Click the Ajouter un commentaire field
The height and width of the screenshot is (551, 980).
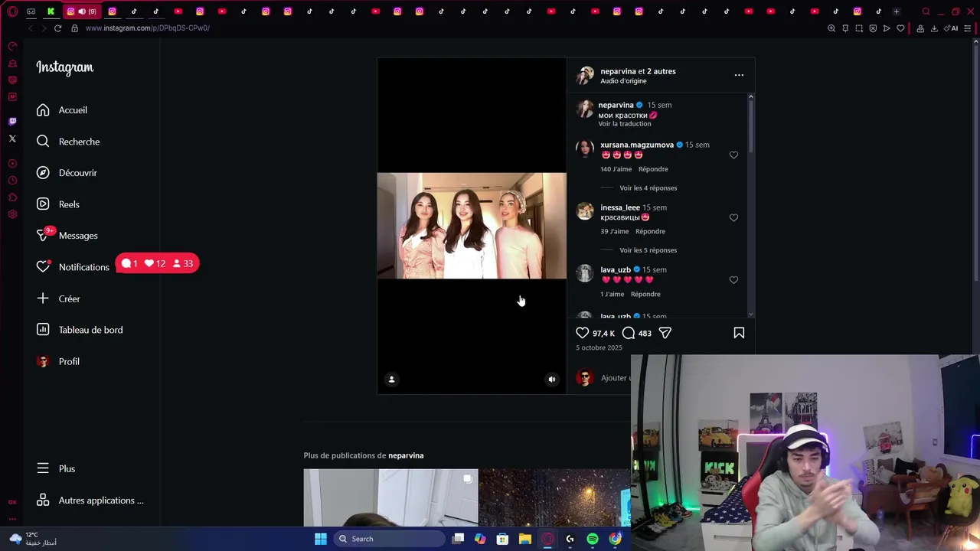[x=616, y=378]
